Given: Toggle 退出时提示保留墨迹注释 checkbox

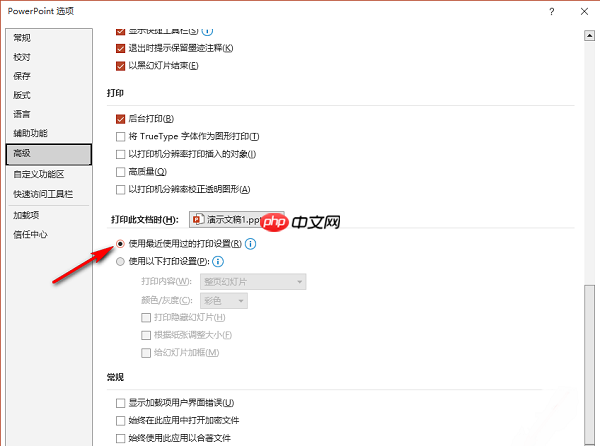Looking at the screenshot, I should [121, 48].
